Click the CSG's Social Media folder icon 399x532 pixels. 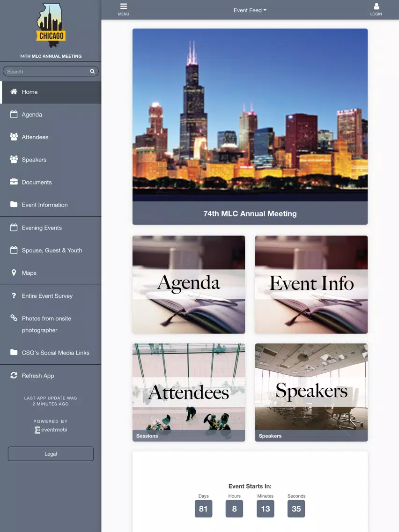[14, 352]
